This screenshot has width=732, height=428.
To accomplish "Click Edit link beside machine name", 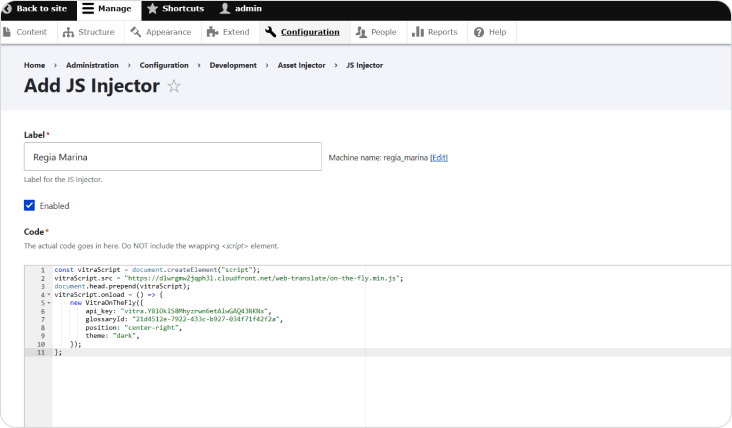I will click(x=439, y=158).
